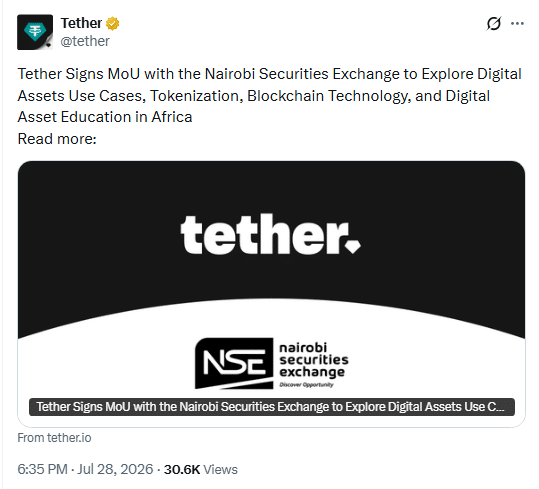Click the white tether wordmark in card

click(x=265, y=234)
